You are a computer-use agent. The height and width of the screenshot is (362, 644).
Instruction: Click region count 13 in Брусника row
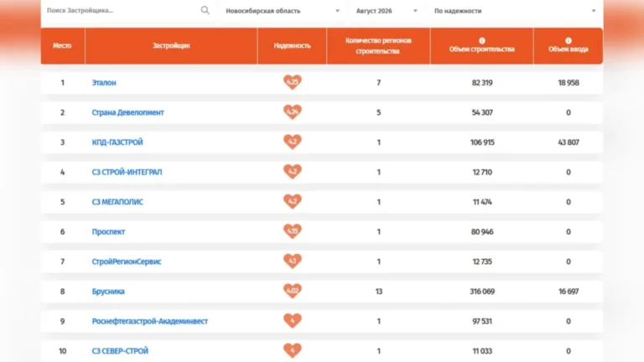(379, 292)
